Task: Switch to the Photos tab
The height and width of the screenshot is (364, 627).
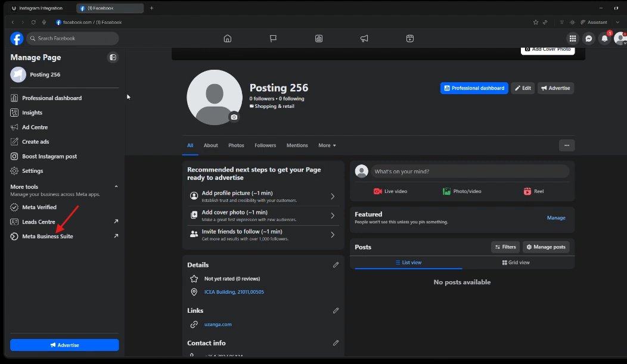Action: point(237,145)
